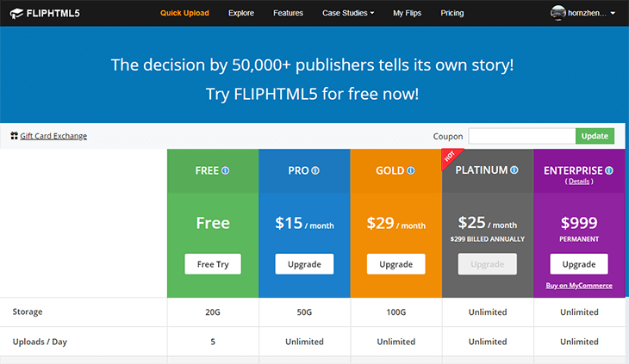Image resolution: width=629 pixels, height=364 pixels.
Task: Click the $29 / month price
Action: 396,223
